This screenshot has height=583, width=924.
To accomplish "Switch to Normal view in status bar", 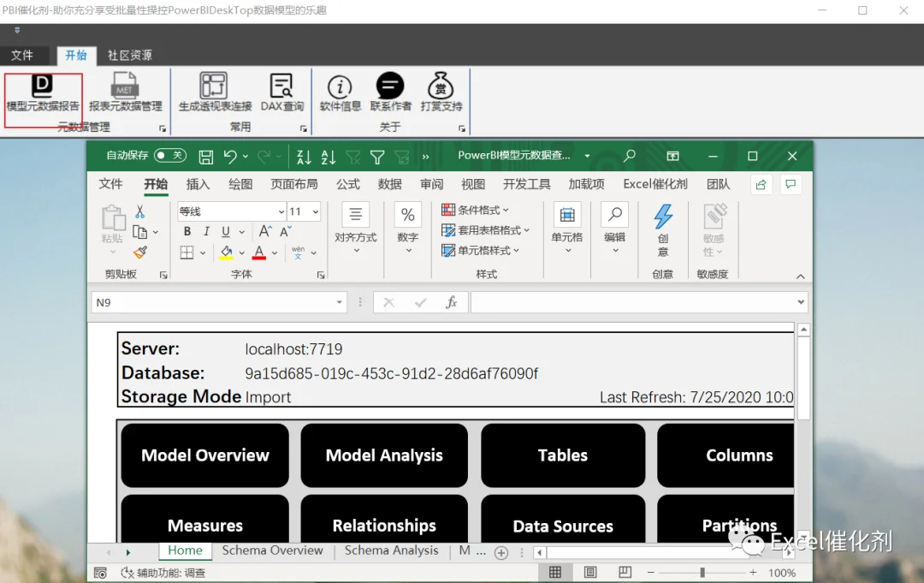I will click(555, 573).
